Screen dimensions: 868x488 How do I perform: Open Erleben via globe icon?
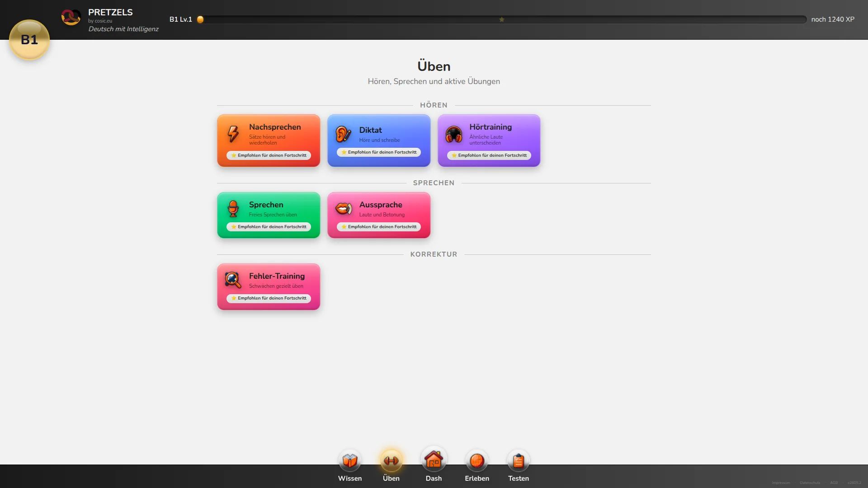pyautogui.click(x=477, y=461)
